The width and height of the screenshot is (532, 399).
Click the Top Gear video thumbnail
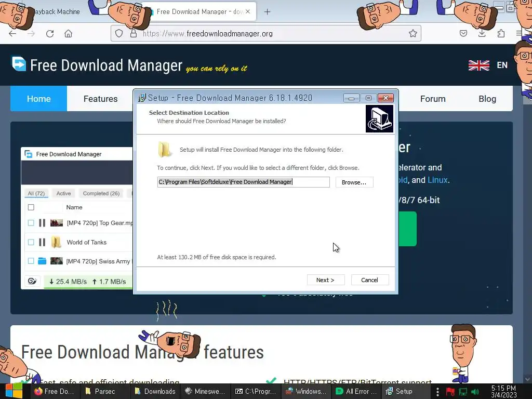pyautogui.click(x=57, y=223)
